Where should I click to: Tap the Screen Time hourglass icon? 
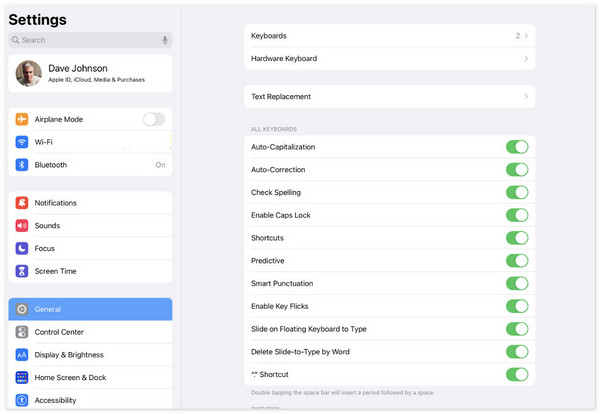22,271
